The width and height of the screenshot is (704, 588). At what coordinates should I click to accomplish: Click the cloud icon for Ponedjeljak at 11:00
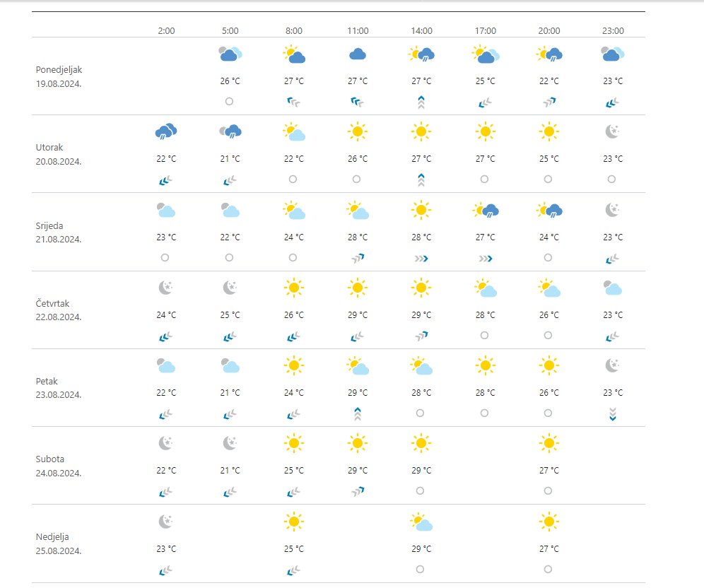[x=358, y=54]
